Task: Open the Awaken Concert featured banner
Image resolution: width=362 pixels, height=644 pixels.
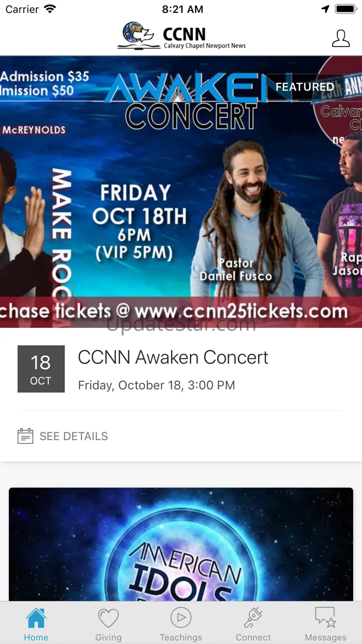Action: point(181,192)
